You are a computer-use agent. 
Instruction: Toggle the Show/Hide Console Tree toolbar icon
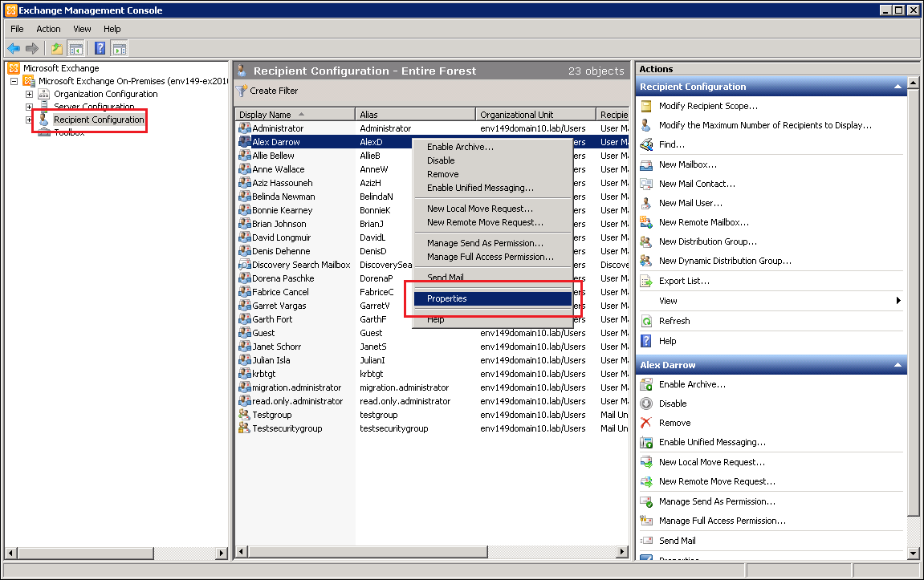coord(75,48)
